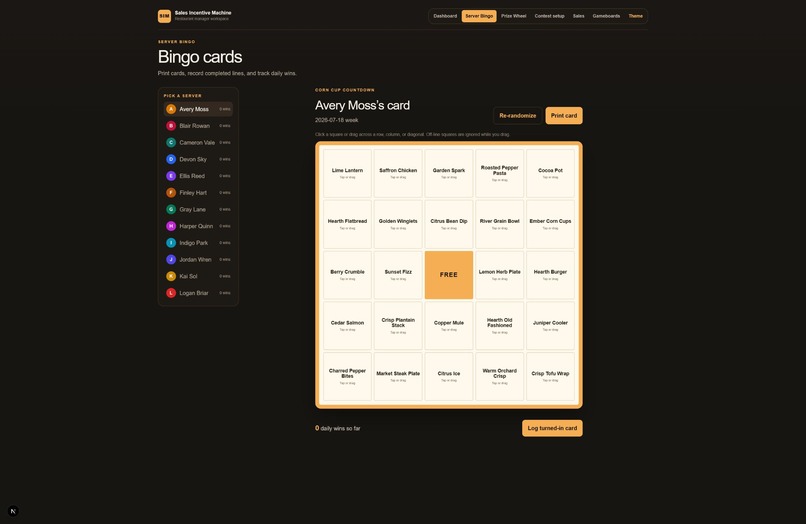Mark the Golden Winglets square
806x524 pixels.
pyautogui.click(x=398, y=224)
